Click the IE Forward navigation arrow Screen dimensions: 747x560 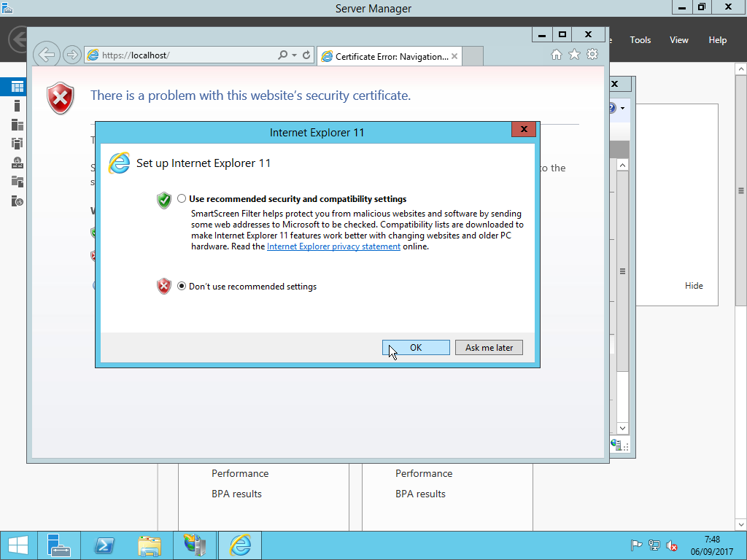pos(72,55)
